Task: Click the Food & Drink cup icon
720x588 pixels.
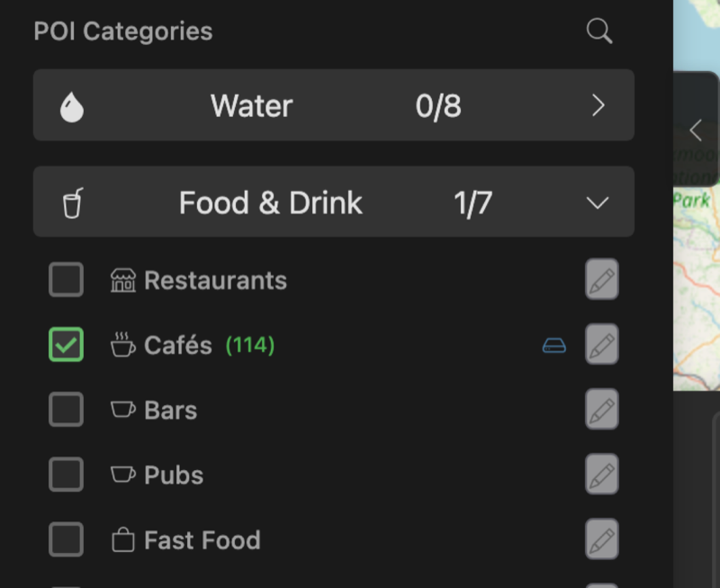Action: coord(72,203)
